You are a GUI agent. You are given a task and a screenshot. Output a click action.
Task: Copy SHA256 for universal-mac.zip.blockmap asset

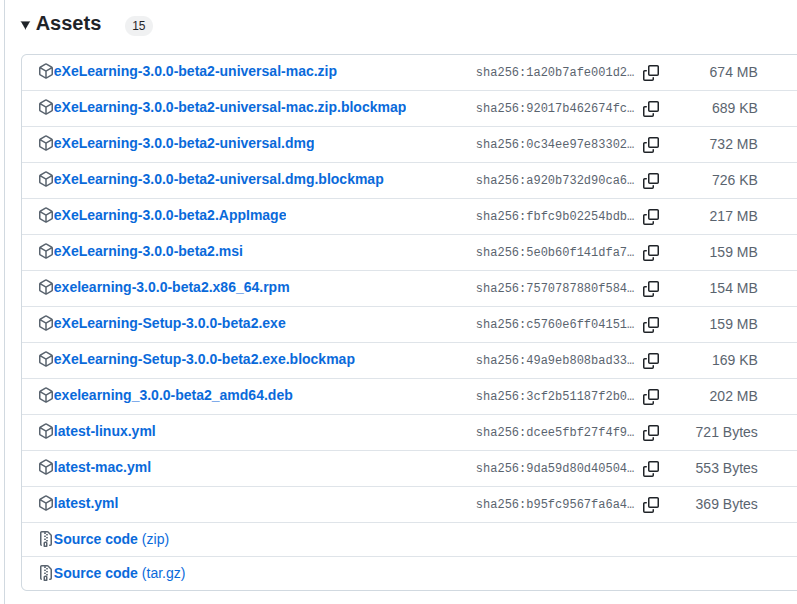pyautogui.click(x=651, y=109)
